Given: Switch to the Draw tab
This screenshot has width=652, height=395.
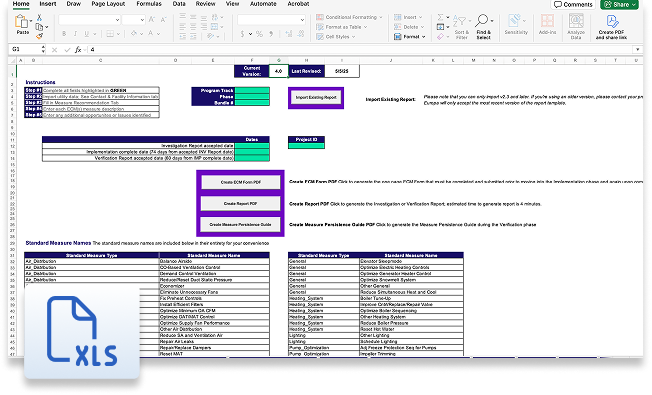Looking at the screenshot, I should coord(74,4).
